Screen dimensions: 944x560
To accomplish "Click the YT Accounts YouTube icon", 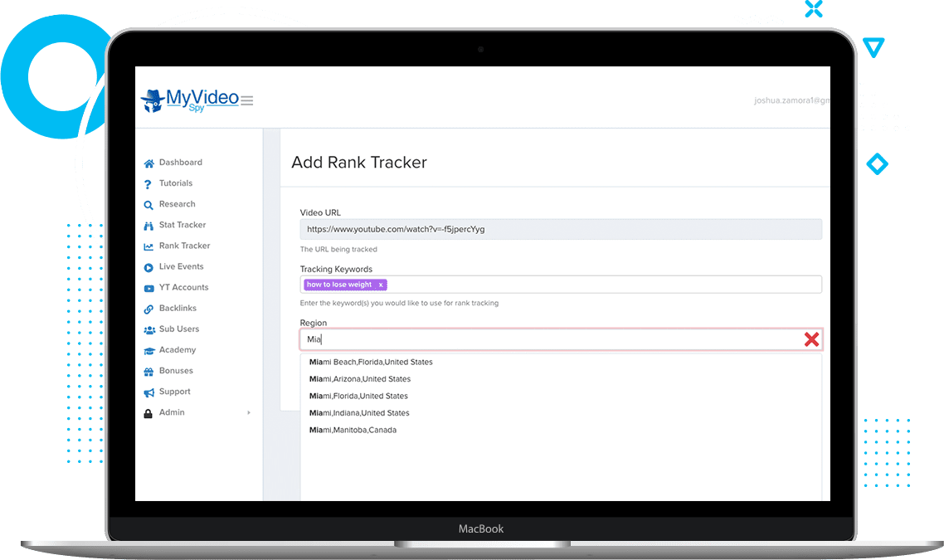I will click(x=148, y=289).
